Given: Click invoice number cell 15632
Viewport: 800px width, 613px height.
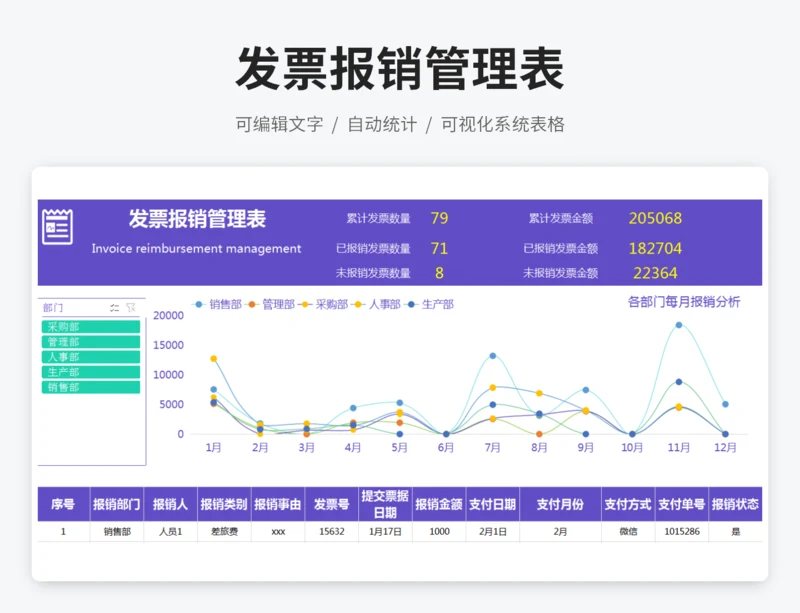Looking at the screenshot, I should pyautogui.click(x=332, y=531).
